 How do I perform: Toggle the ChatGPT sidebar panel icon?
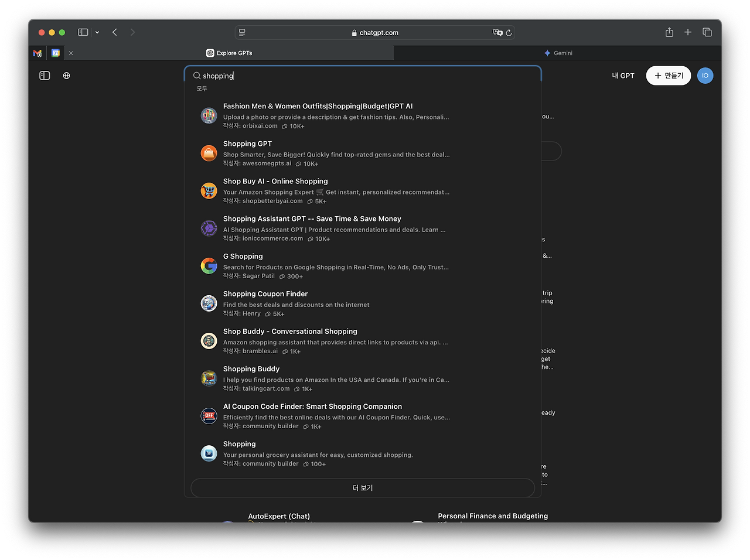click(45, 76)
